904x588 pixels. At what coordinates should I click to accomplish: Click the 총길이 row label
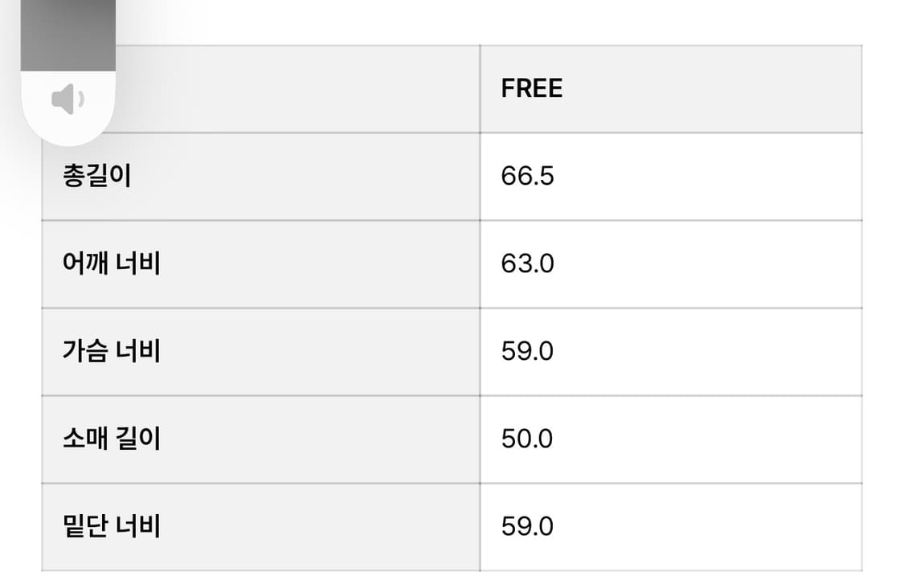click(96, 176)
